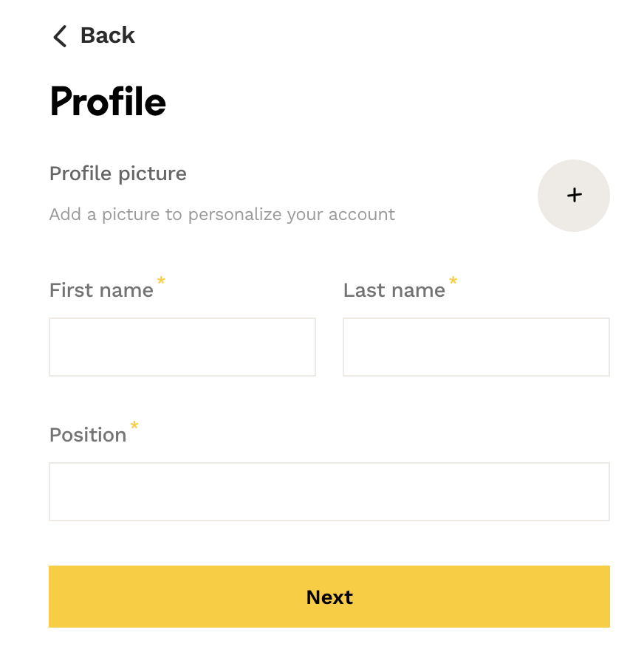This screenshot has width=644, height=666.
Task: Focus the Last name text field
Action: [x=476, y=347]
